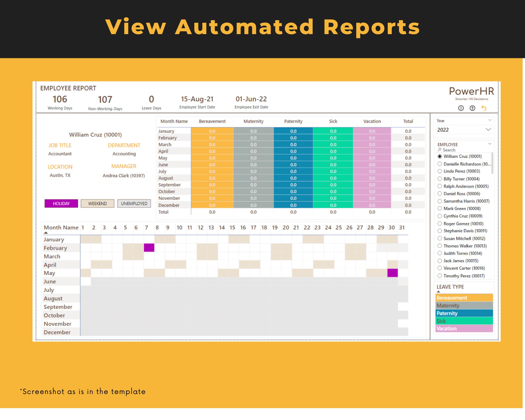Click the orange undo arrow icon
Viewport: 525px width, 420px height.
(x=484, y=108)
